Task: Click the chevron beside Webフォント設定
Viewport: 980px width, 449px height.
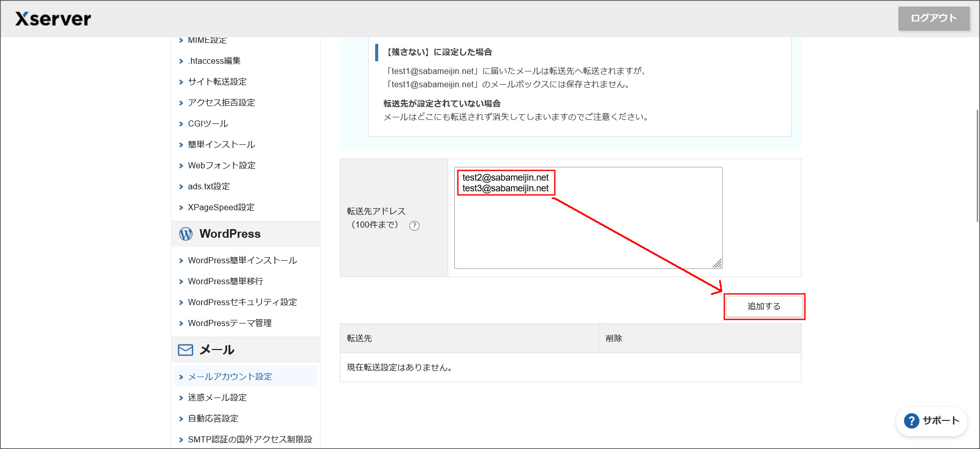Action: tap(181, 166)
